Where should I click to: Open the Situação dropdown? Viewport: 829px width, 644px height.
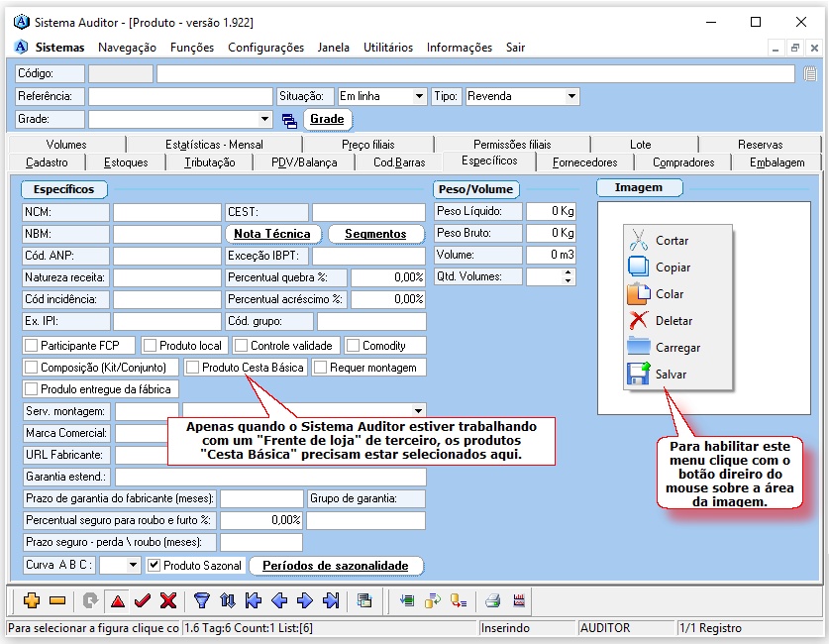419,97
